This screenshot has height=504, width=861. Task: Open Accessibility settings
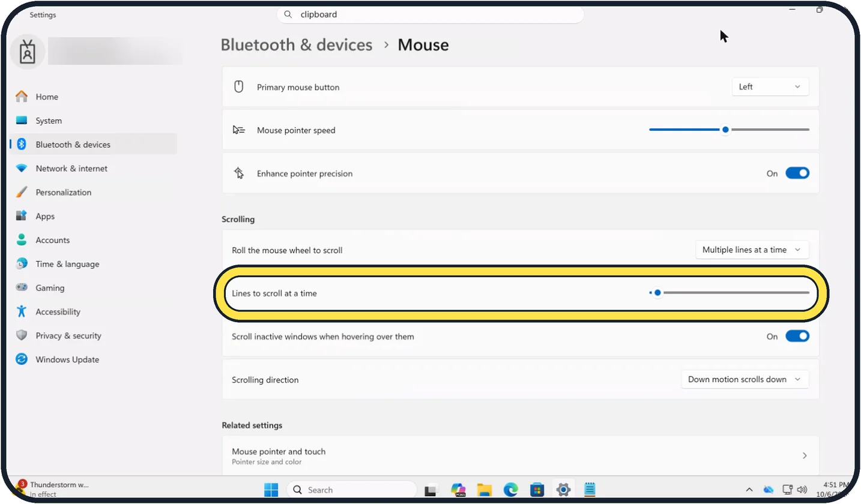click(93, 312)
